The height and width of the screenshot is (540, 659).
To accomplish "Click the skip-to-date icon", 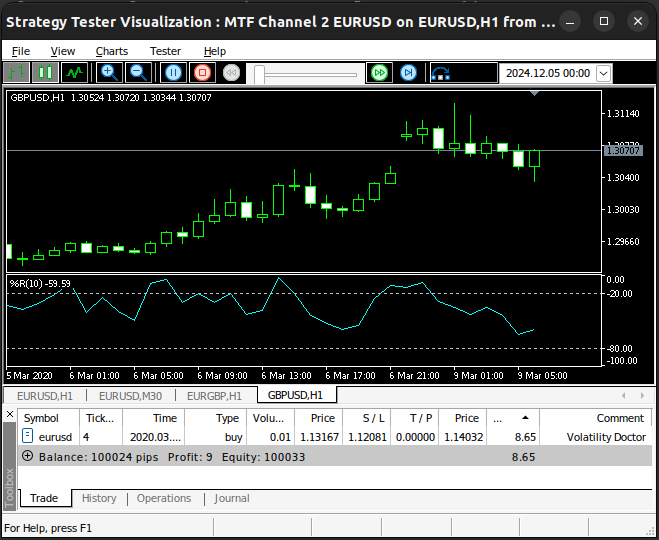I will click(440, 73).
